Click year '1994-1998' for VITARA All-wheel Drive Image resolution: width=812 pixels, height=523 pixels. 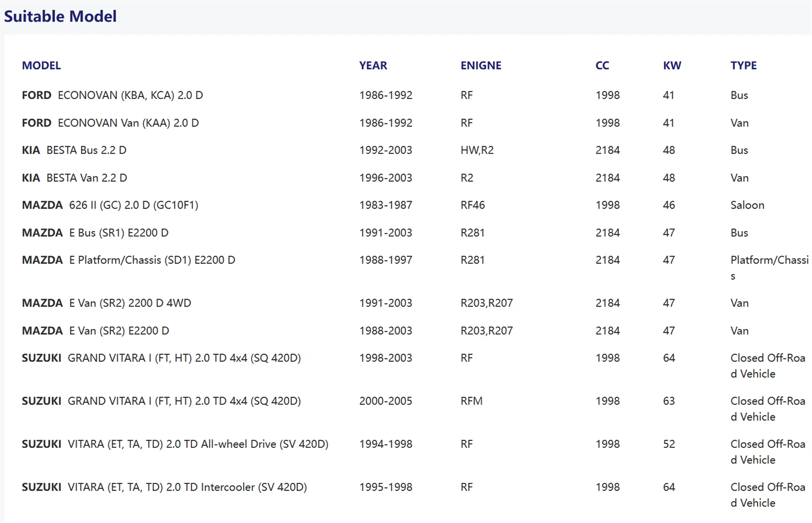coord(386,444)
